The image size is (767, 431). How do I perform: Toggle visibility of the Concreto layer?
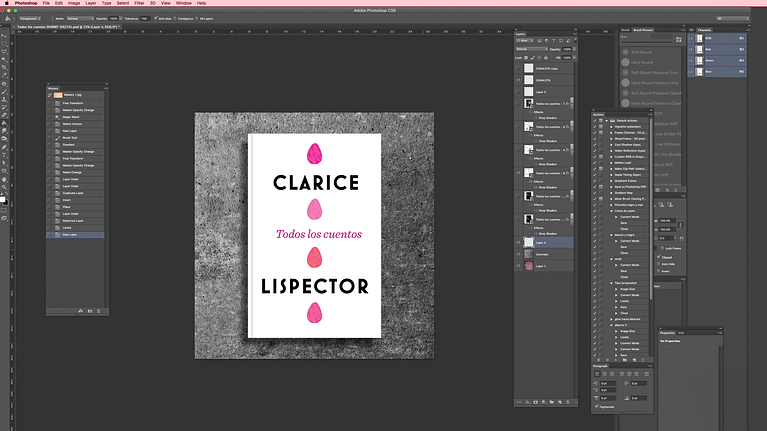pos(520,255)
